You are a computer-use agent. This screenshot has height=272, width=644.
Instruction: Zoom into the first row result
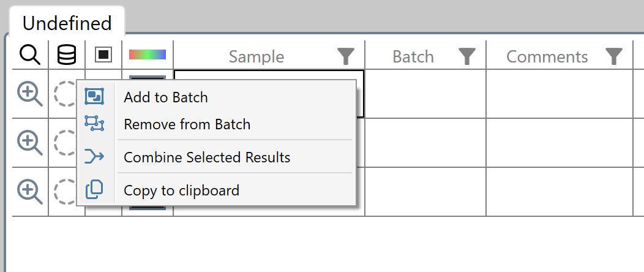[x=29, y=94]
